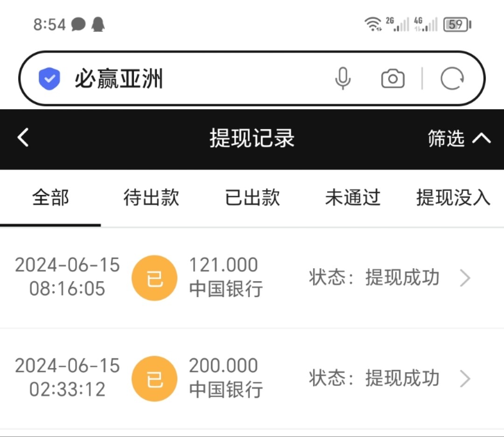Image resolution: width=504 pixels, height=437 pixels.
Task: Open details arrow for 08:16:05 record
Action: coord(465,278)
